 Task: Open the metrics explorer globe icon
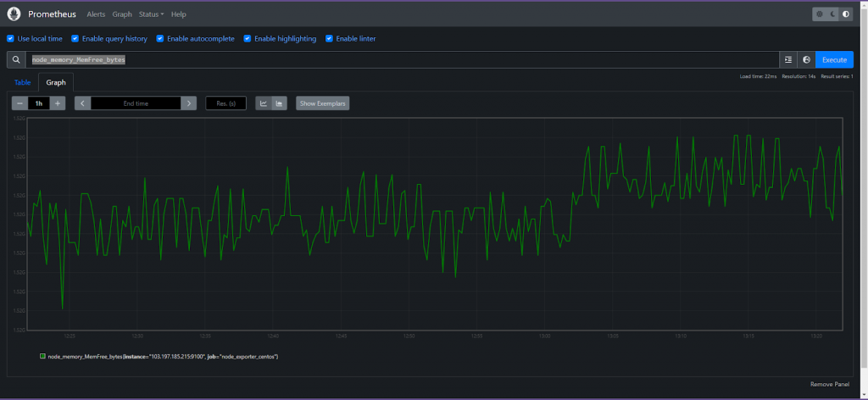click(806, 59)
